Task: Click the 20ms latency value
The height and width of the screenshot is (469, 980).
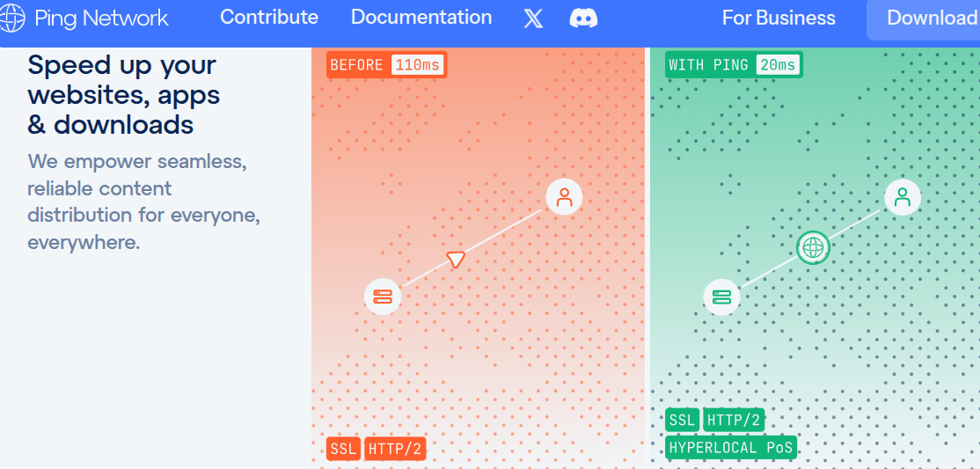Action: 779,64
